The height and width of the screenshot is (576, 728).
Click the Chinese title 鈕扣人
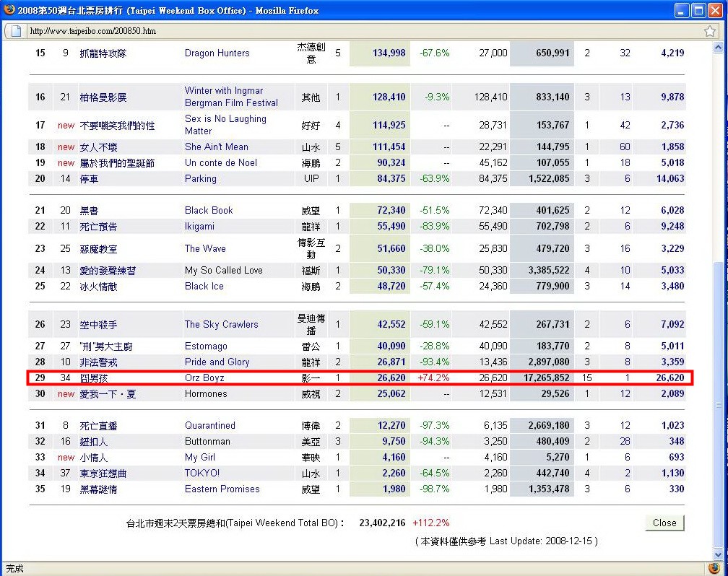pos(93,442)
